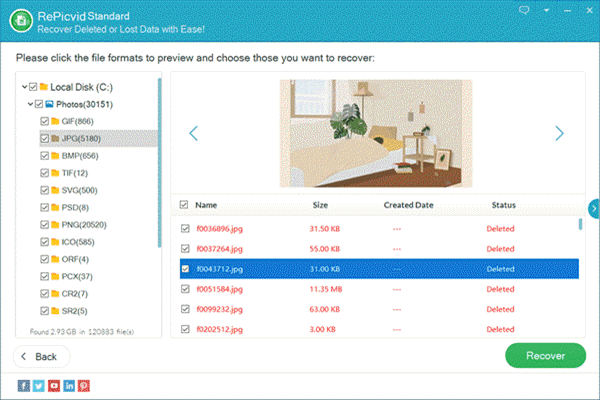Sort by Status column header
Screen dimensions: 600x400
click(504, 205)
